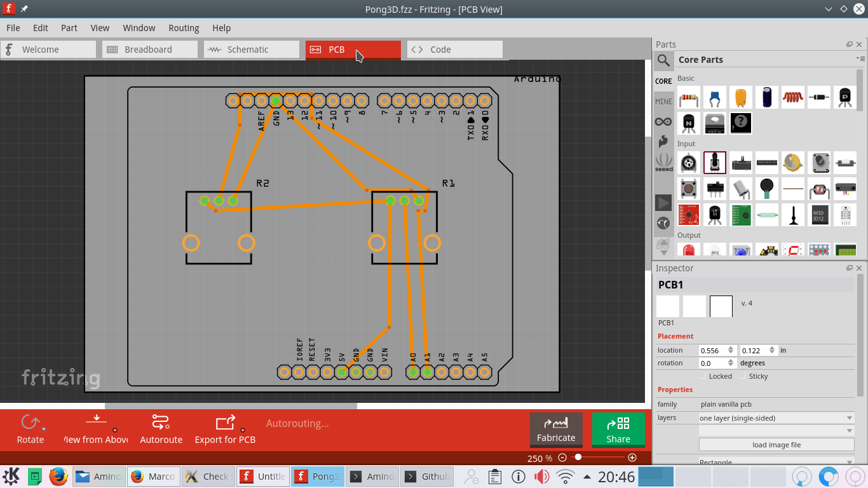
Task: Select the photoresistor part
Action: 819,189
